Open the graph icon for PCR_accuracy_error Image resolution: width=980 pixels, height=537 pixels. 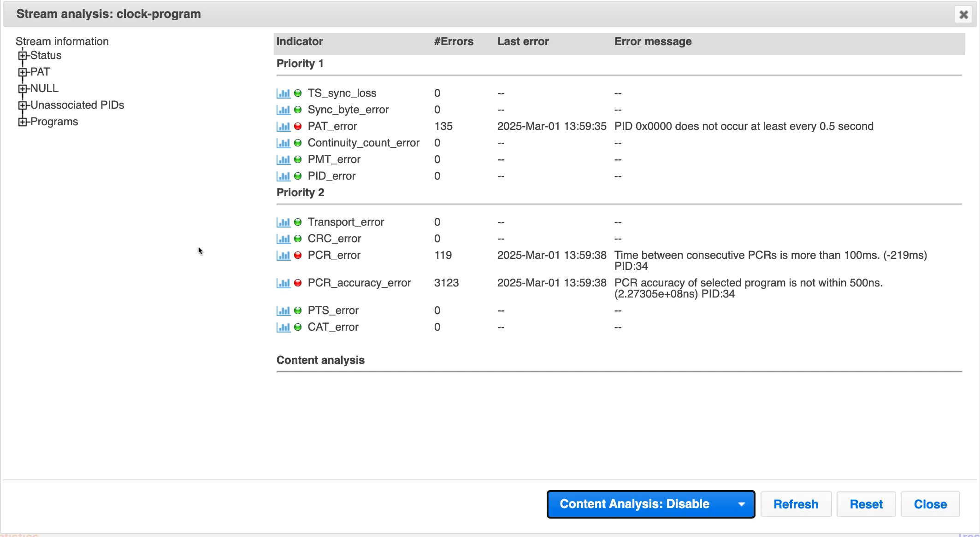[x=283, y=283]
